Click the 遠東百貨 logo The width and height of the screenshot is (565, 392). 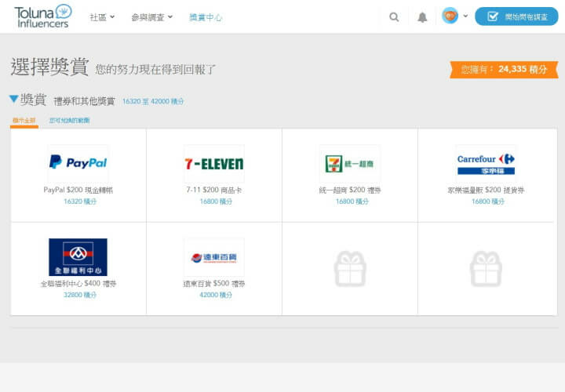tap(214, 257)
